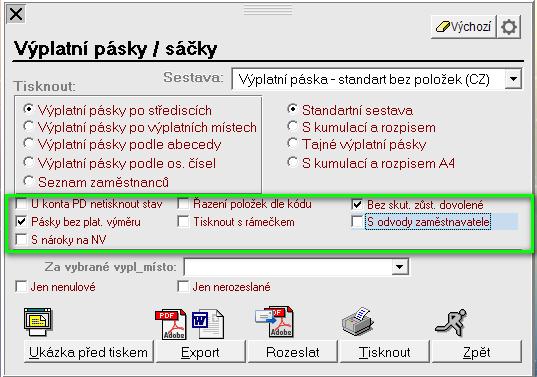Open the Sestava dropdown arrow
Screen dimensions: 537x377
coord(513,79)
